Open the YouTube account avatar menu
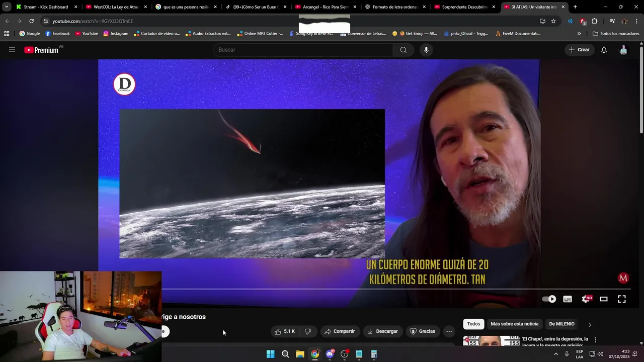 point(624,50)
